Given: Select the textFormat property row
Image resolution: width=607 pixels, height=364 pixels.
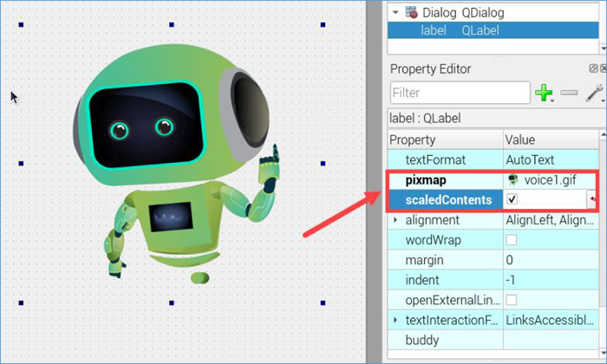Looking at the screenshot, I should point(493,159).
